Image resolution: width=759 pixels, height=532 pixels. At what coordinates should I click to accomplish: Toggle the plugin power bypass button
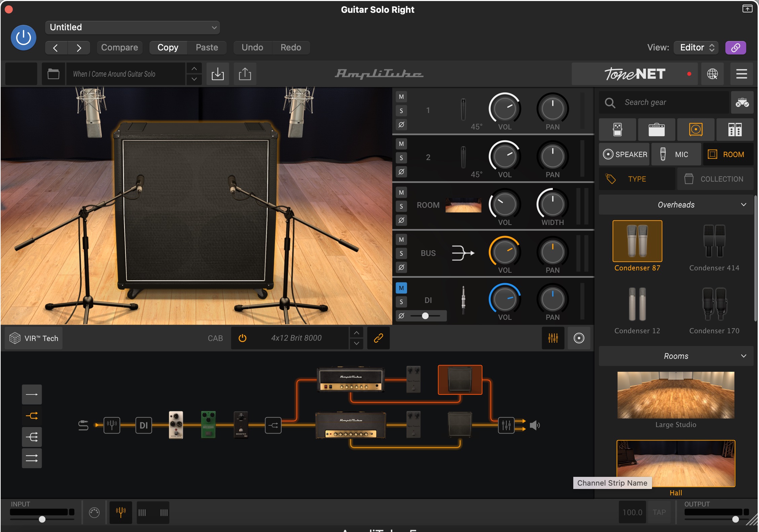24,38
